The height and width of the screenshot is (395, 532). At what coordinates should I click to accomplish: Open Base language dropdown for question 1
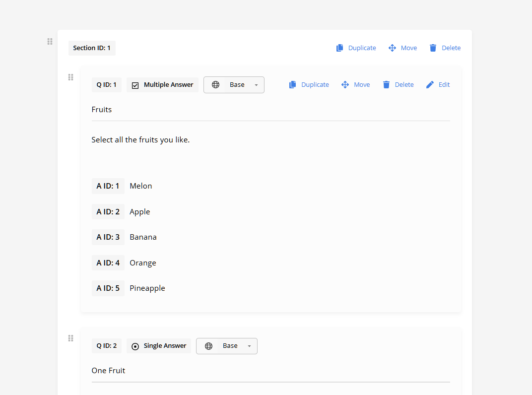[x=234, y=85]
